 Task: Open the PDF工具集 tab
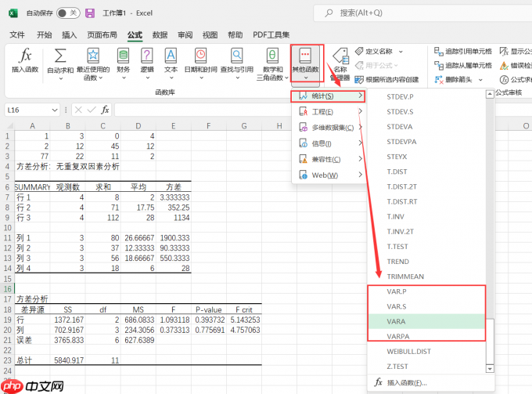tap(271, 34)
